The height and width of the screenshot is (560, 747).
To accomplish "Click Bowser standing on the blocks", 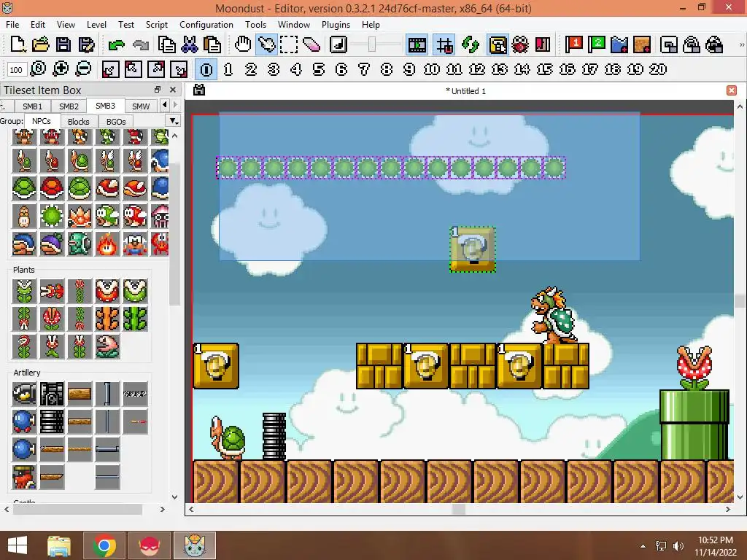I will (554, 315).
